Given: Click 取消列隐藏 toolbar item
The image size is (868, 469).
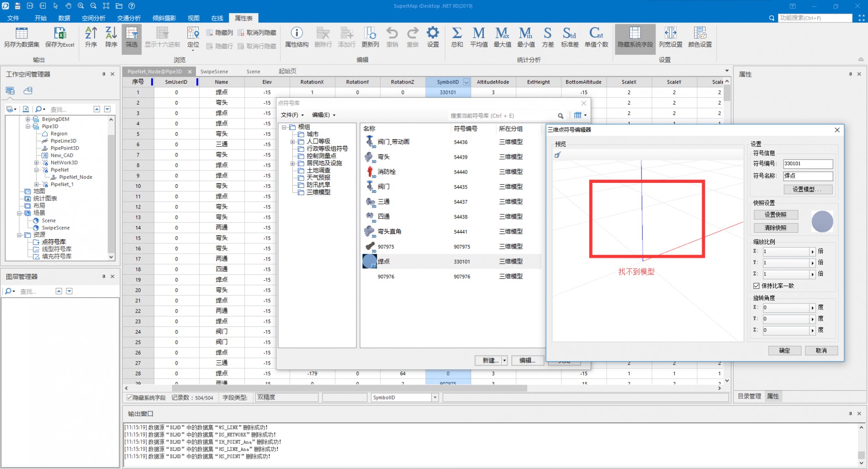Looking at the screenshot, I should pyautogui.click(x=257, y=33).
